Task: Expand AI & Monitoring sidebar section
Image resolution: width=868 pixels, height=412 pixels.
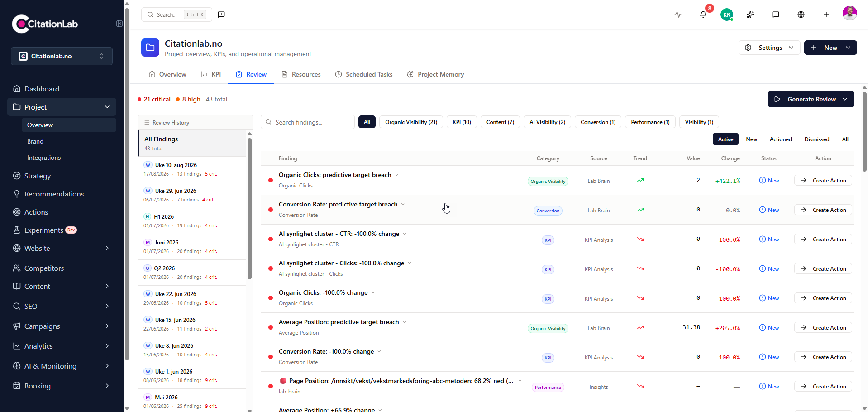Action: (107, 366)
